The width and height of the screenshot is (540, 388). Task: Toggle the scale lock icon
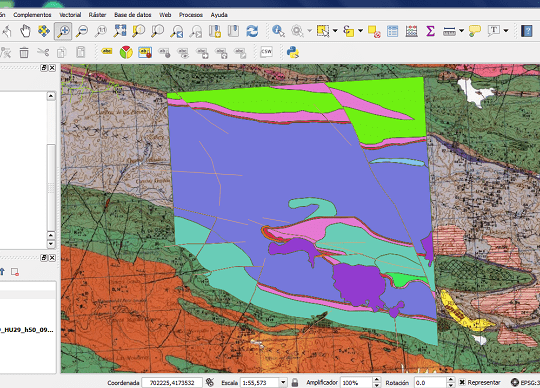tap(295, 382)
